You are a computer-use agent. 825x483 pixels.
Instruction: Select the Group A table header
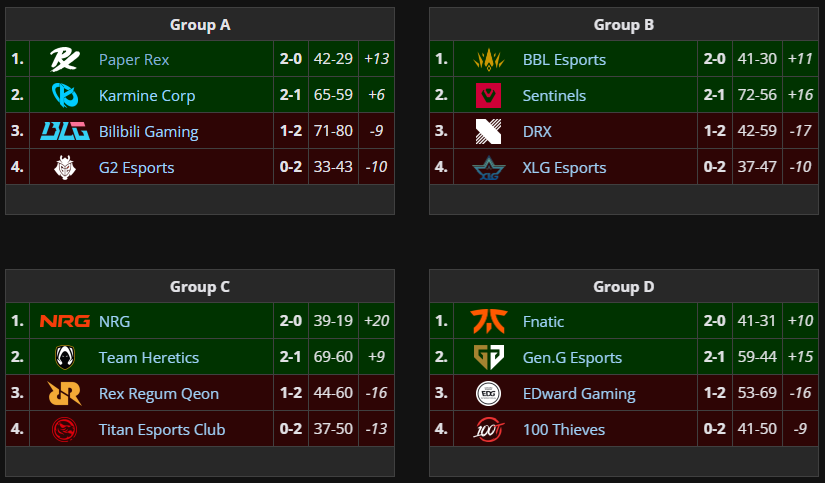(x=200, y=25)
